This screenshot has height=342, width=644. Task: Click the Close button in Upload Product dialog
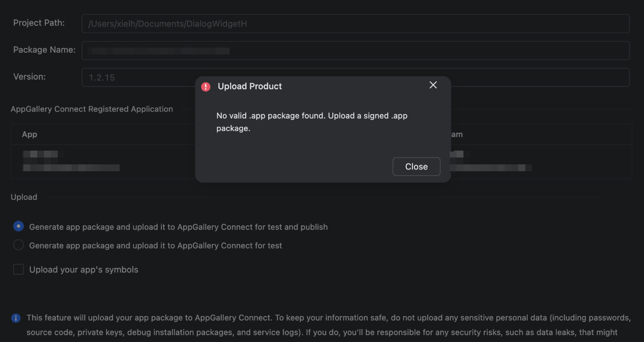click(x=416, y=167)
